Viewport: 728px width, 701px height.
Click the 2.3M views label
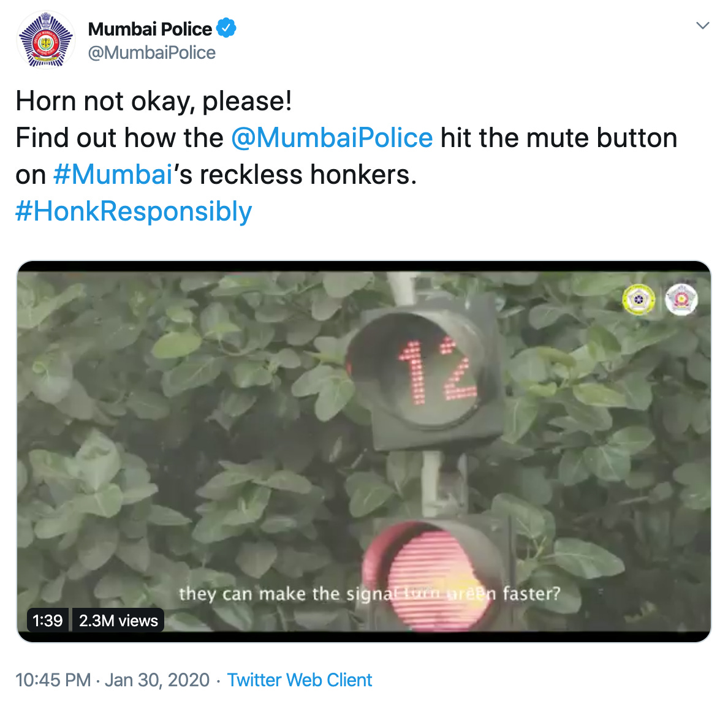point(118,620)
